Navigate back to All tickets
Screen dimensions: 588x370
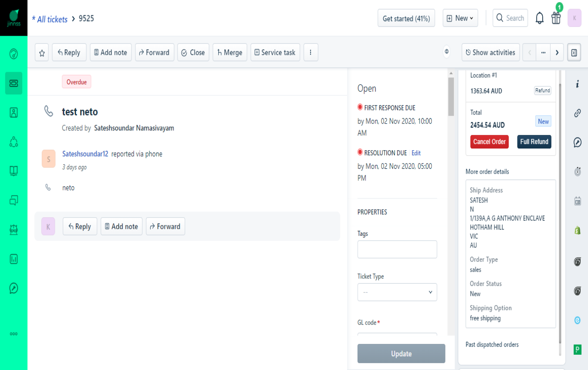[49, 19]
